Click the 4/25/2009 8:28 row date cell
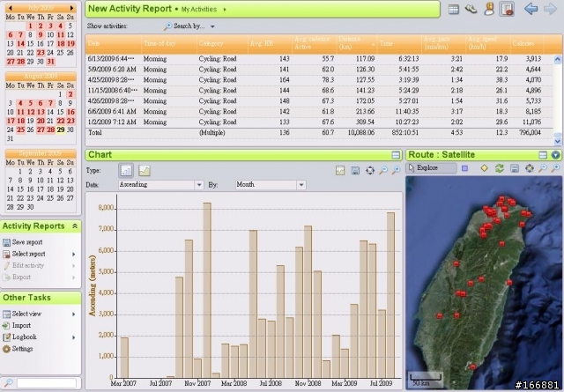 111,80
